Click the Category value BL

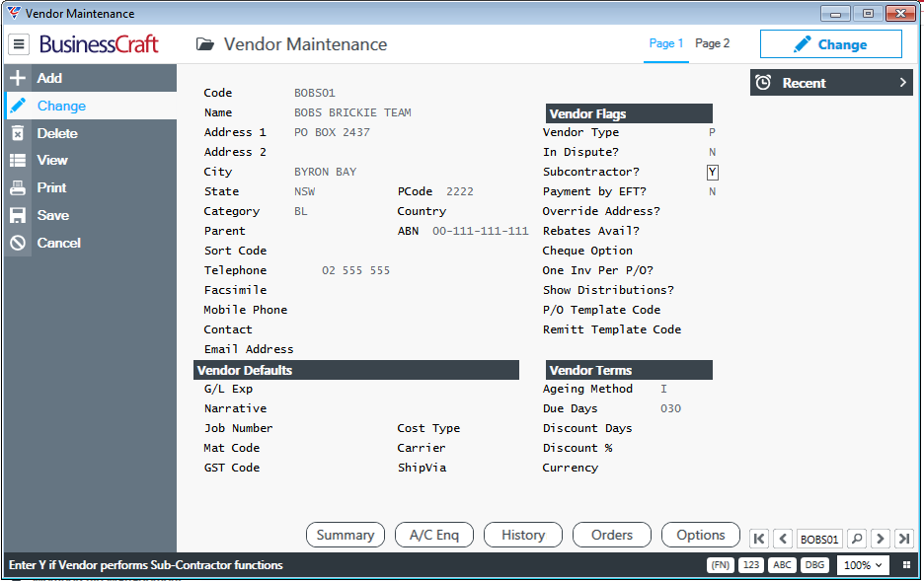300,211
